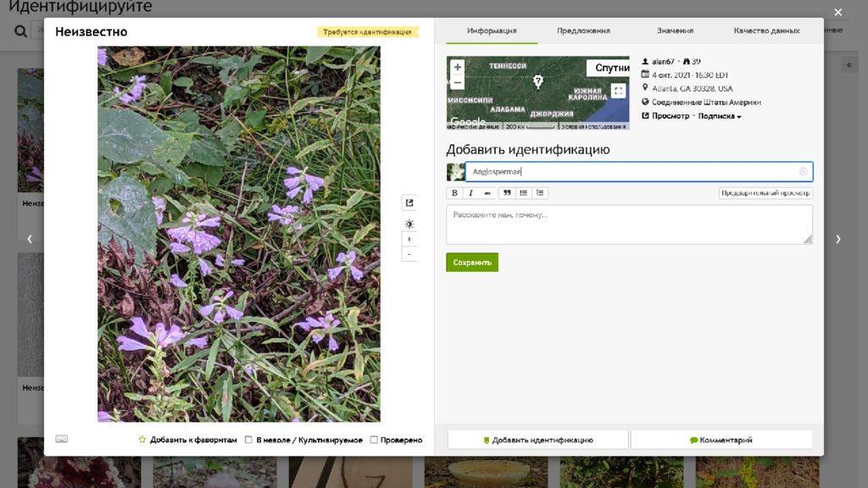
Task: Click the 'Добавить идентификацию' heading
Action: coord(528,149)
